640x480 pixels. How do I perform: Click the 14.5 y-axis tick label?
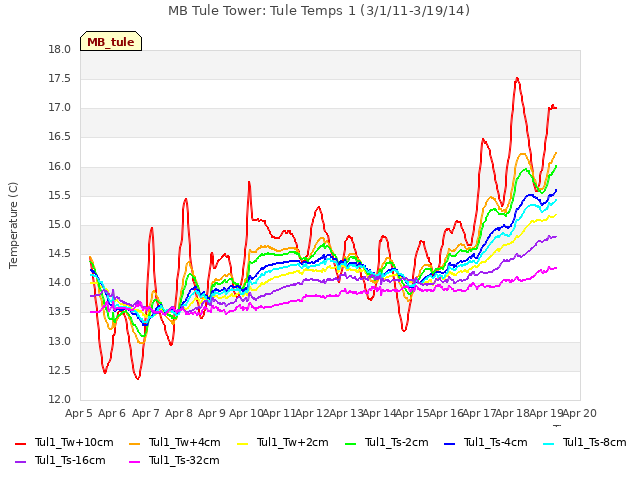60,254
